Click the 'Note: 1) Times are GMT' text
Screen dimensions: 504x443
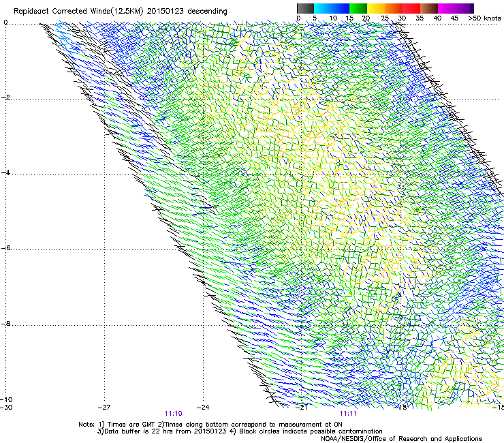117,425
